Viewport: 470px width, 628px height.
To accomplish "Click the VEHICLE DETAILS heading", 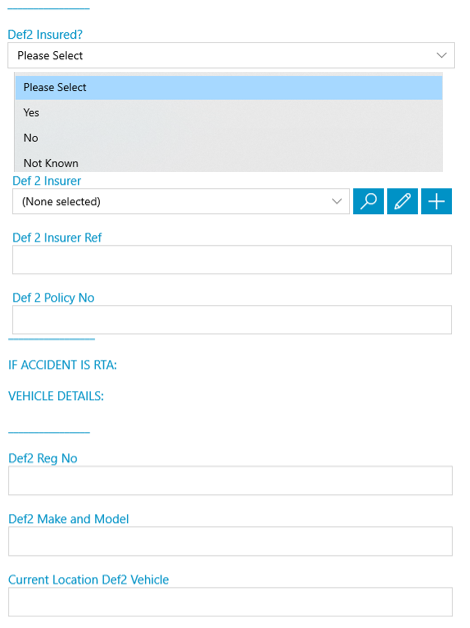I will (56, 396).
